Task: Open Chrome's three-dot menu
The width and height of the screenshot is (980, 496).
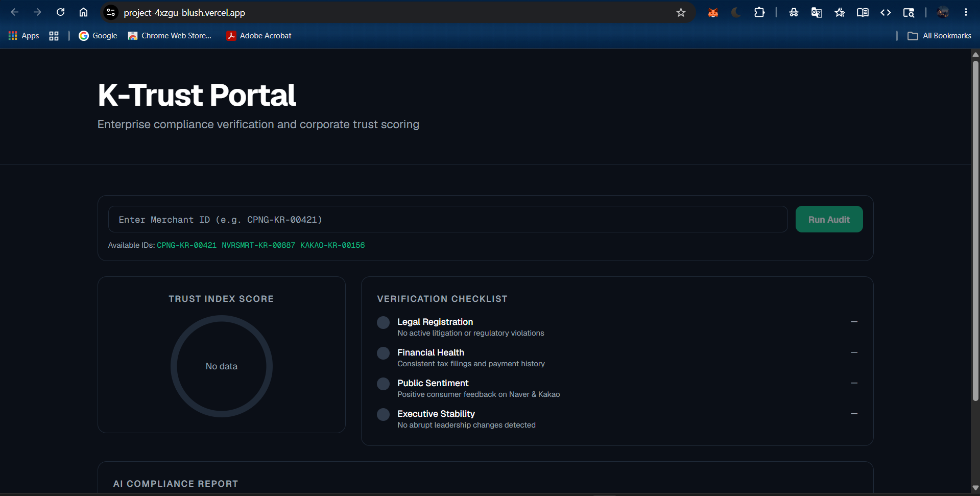Action: click(966, 12)
